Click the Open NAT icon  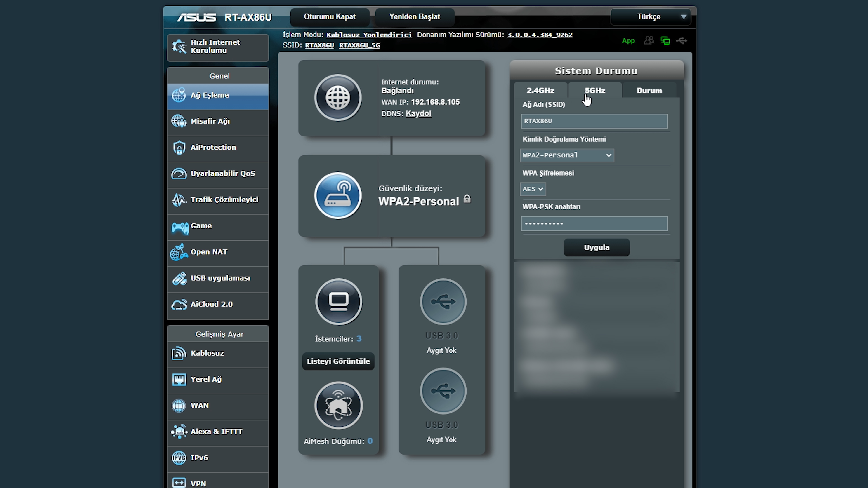(x=179, y=252)
